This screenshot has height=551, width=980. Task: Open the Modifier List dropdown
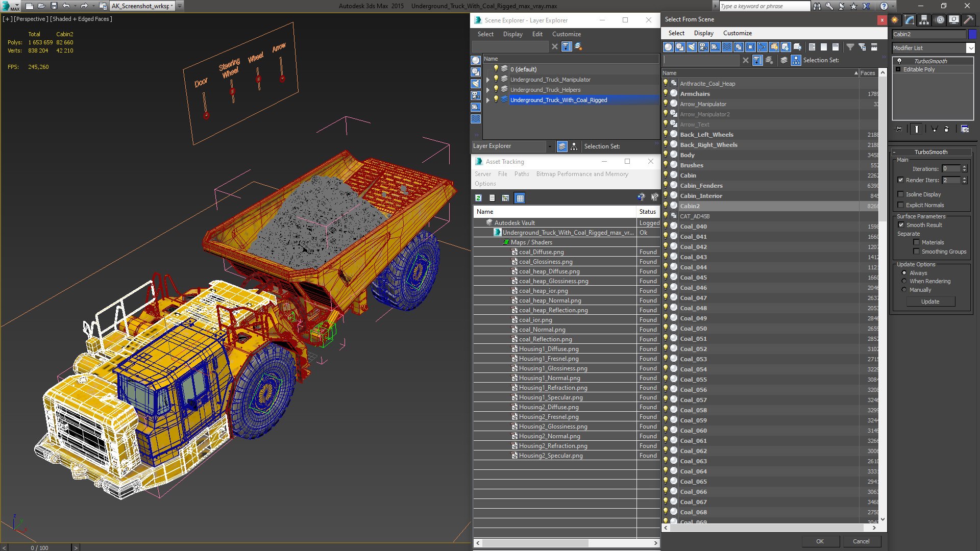970,48
